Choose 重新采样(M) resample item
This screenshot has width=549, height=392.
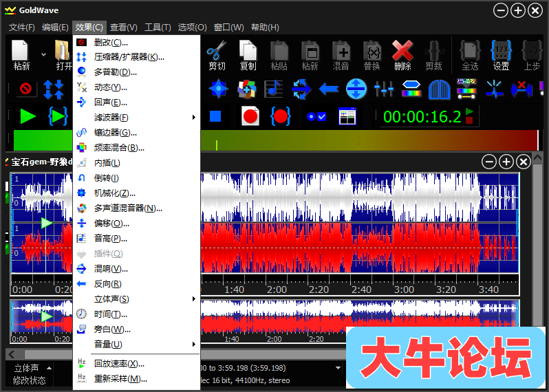tap(136, 379)
